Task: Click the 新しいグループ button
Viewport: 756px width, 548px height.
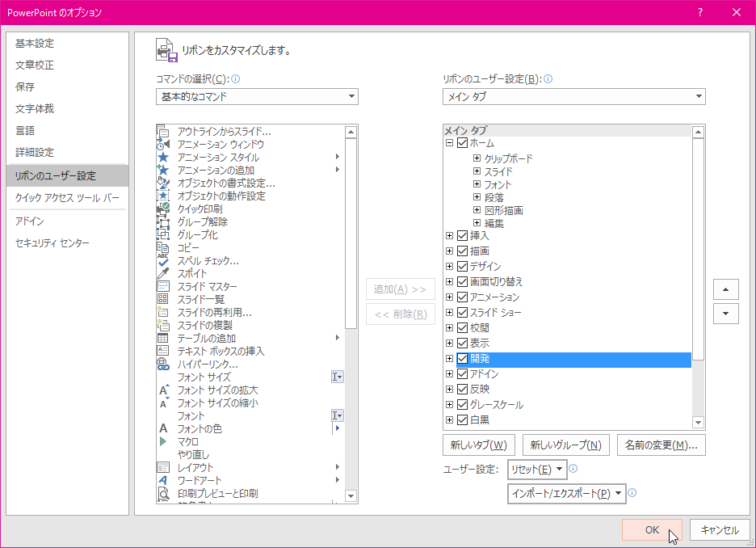Action: click(566, 445)
